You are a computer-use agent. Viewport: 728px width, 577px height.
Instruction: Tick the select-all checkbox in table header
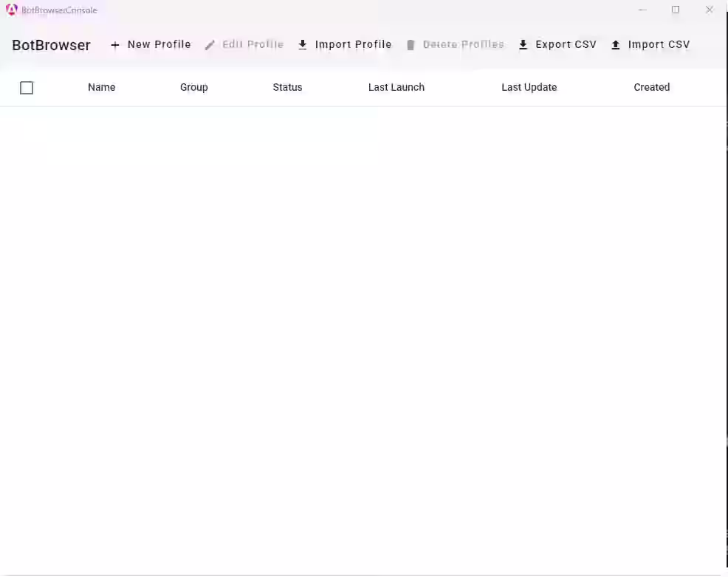[x=27, y=88]
